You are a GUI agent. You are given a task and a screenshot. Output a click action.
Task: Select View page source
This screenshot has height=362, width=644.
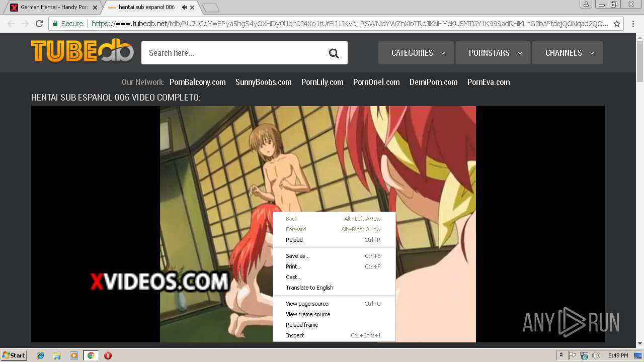(334, 304)
